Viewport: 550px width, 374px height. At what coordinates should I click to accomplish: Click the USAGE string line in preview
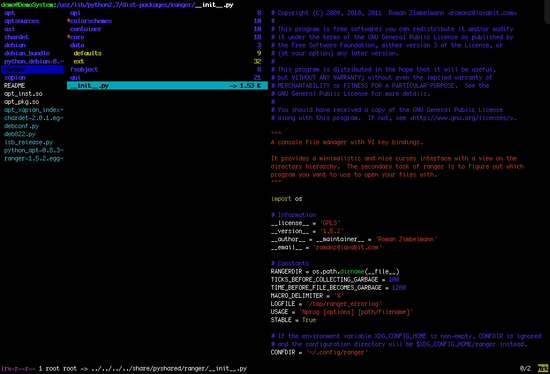click(342, 312)
